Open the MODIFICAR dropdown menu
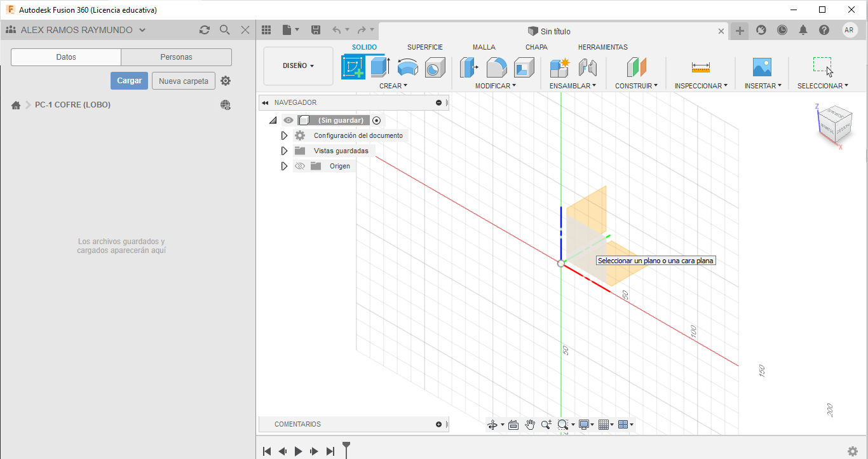The height and width of the screenshot is (459, 868). pos(496,86)
